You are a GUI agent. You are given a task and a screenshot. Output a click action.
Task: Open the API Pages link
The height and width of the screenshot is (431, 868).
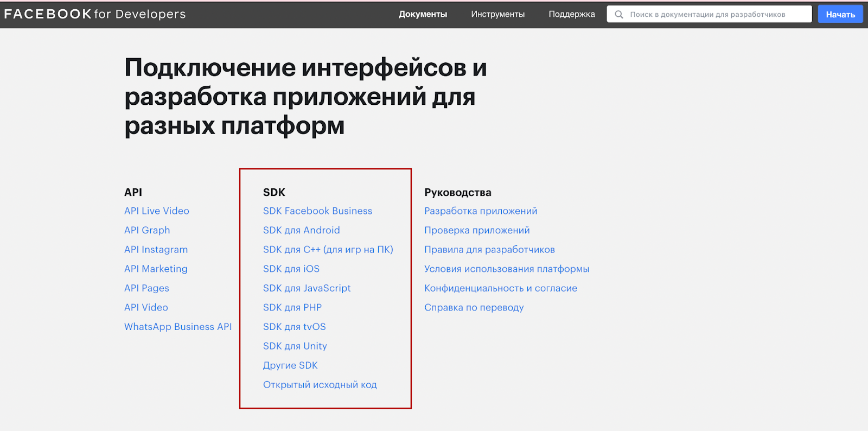coord(146,288)
